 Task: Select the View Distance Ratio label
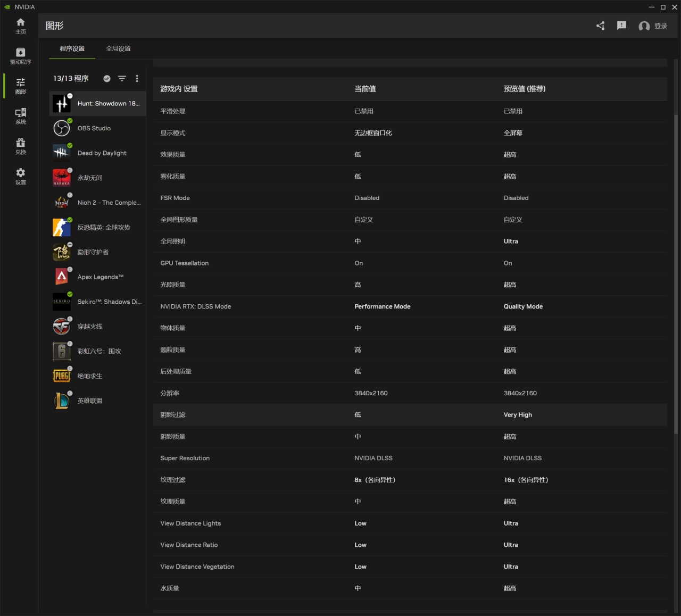click(189, 545)
